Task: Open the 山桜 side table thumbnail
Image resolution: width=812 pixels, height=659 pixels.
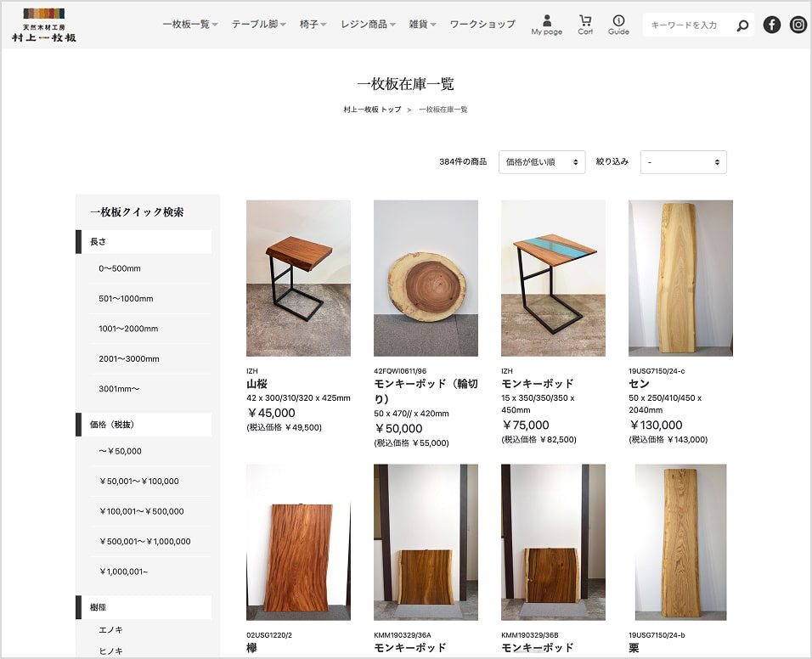Action: coord(298,278)
